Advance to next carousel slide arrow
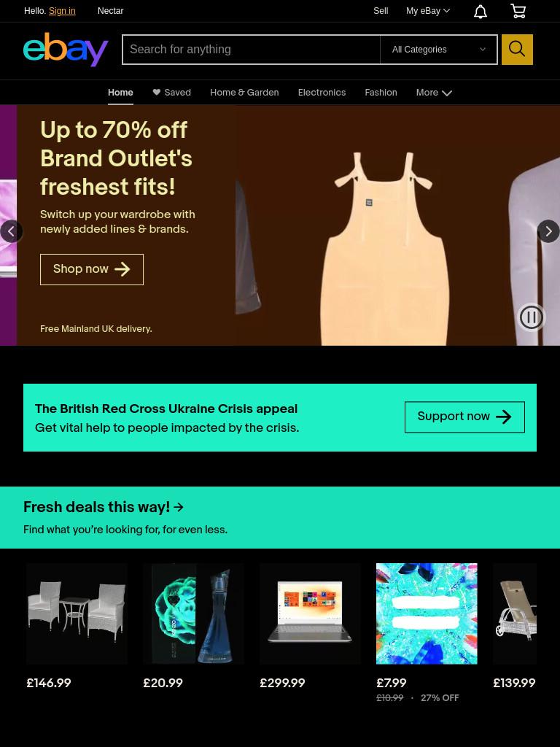The width and height of the screenshot is (560, 747). [x=548, y=231]
